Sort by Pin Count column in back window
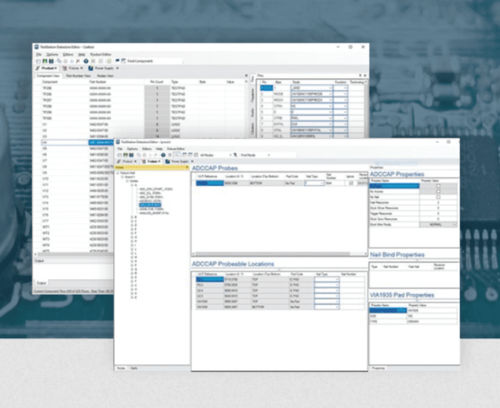The height and width of the screenshot is (408, 500). pos(157,82)
